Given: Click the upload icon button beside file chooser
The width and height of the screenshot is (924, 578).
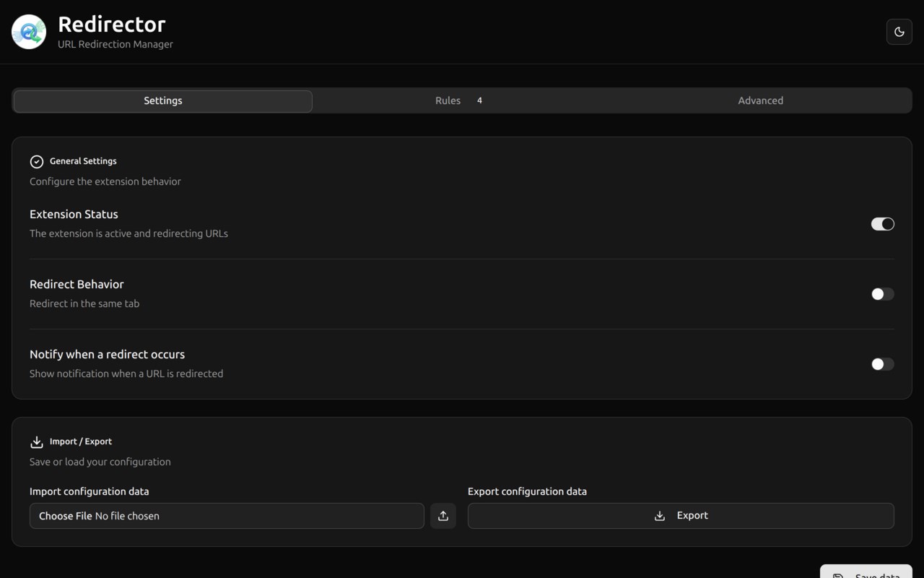Looking at the screenshot, I should coord(443,516).
